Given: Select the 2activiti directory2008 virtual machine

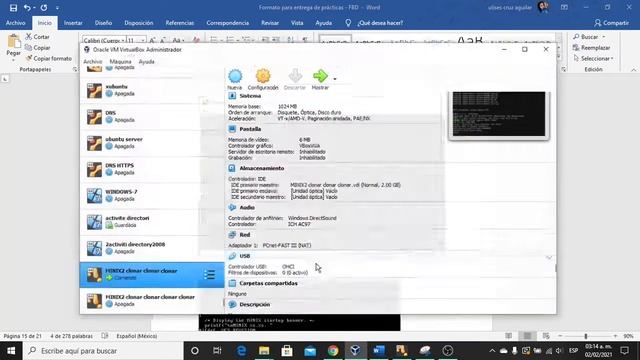Looking at the screenshot, I should [x=152, y=248].
